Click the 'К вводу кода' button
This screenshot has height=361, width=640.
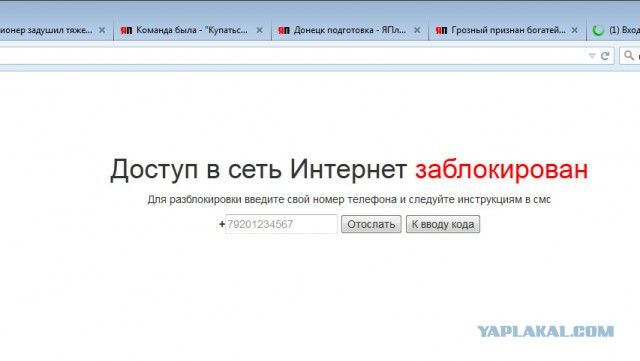pos(443,224)
